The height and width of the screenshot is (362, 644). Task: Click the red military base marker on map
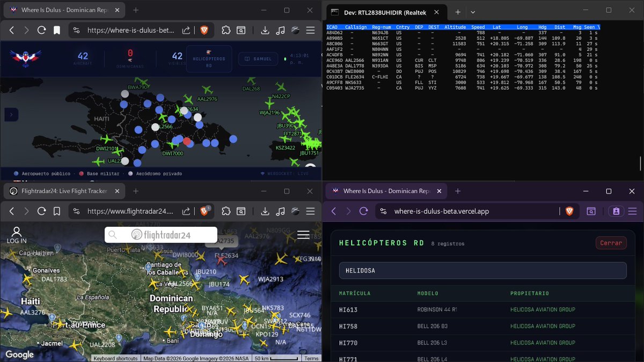(x=187, y=142)
